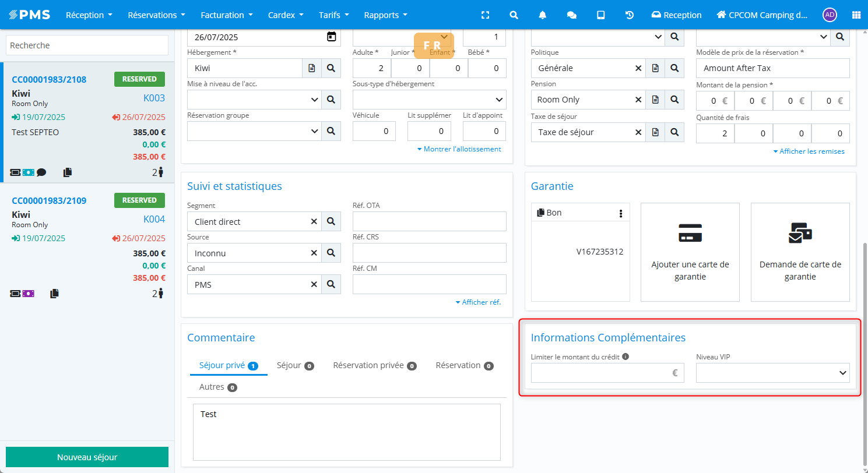The image size is (868, 473).
Task: Open the Réservations menu
Action: click(156, 15)
